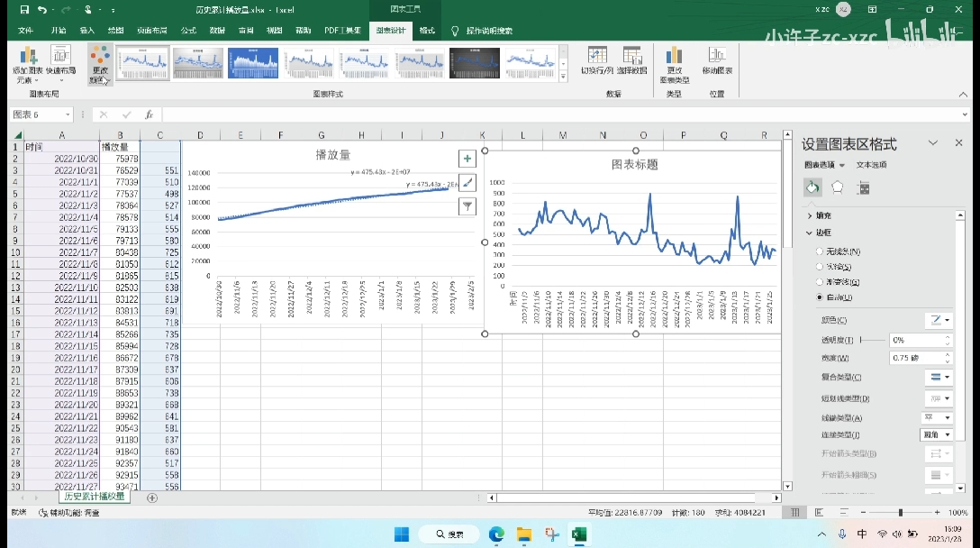Open the File tab
Viewport: 980px width, 548px height.
tap(25, 31)
